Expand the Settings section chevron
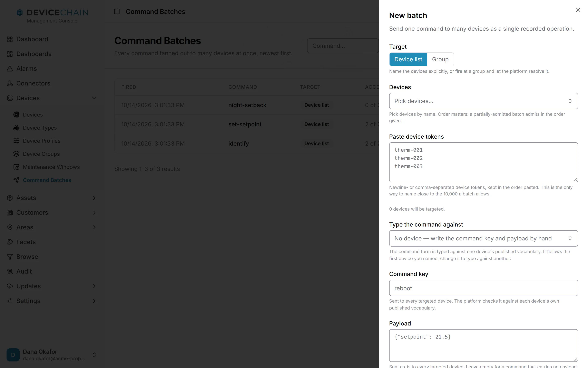This screenshot has height=368, width=588. [x=94, y=301]
